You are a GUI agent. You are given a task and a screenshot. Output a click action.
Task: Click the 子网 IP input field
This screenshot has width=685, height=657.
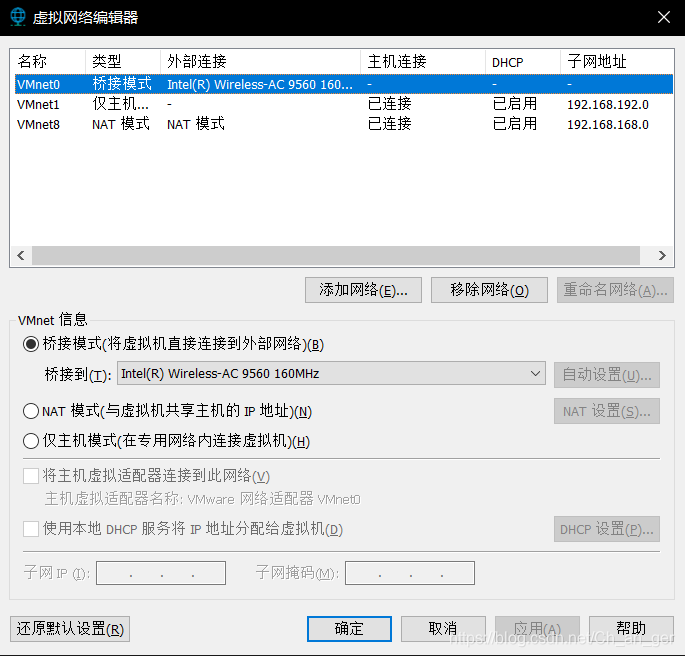(161, 573)
